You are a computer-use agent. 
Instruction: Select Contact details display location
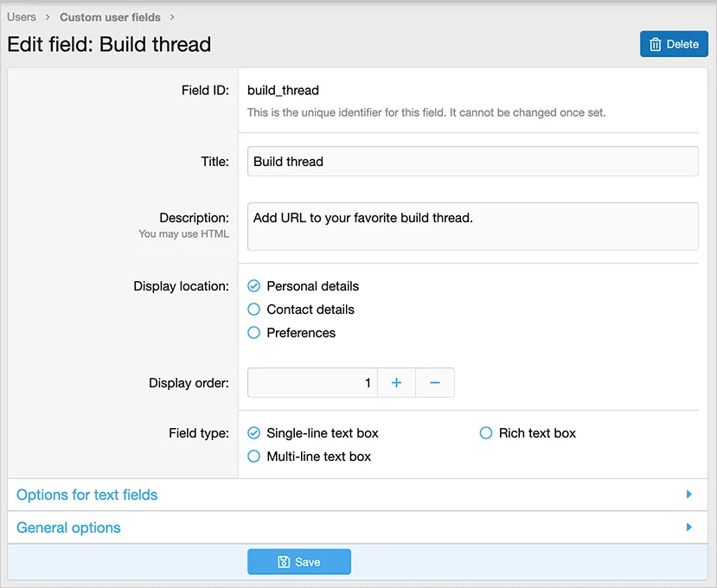(254, 310)
